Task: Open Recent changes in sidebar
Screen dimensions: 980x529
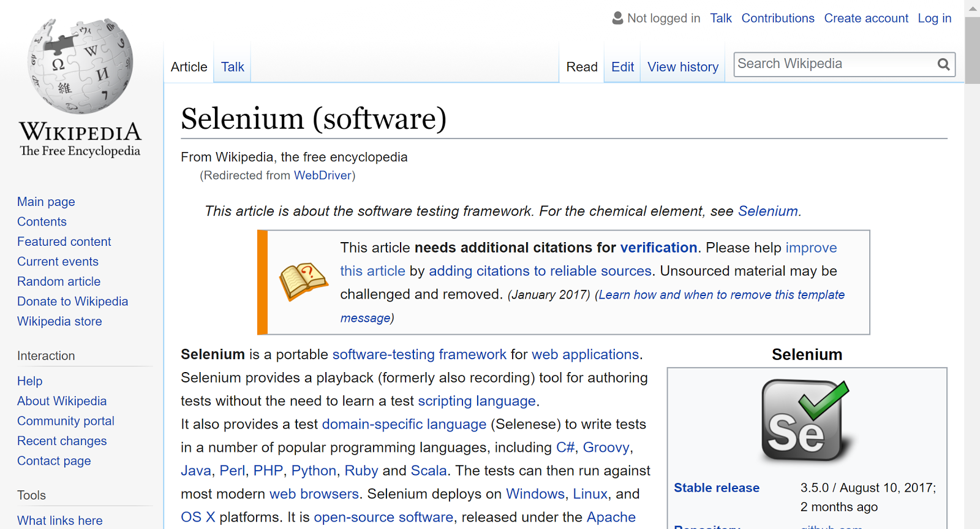Action: 62,441
